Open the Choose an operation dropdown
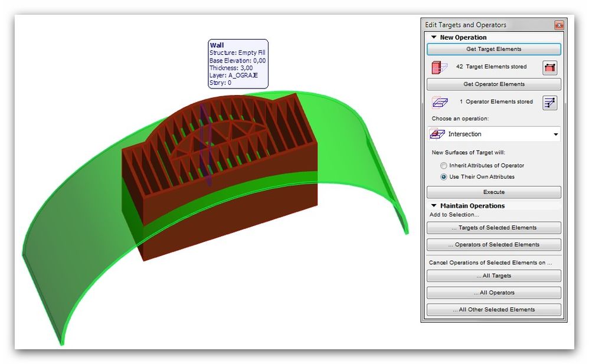Image resolution: width=589 pixels, height=364 pixels. 555,134
